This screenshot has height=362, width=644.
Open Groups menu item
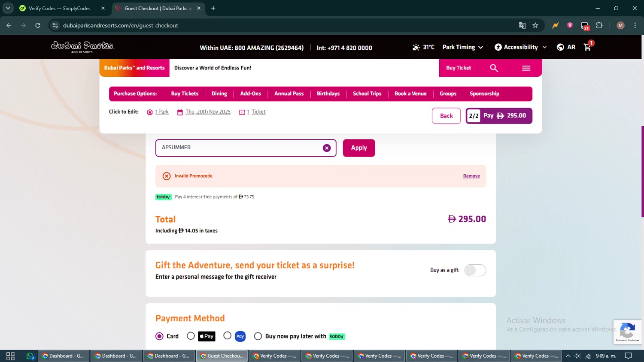coord(448,94)
